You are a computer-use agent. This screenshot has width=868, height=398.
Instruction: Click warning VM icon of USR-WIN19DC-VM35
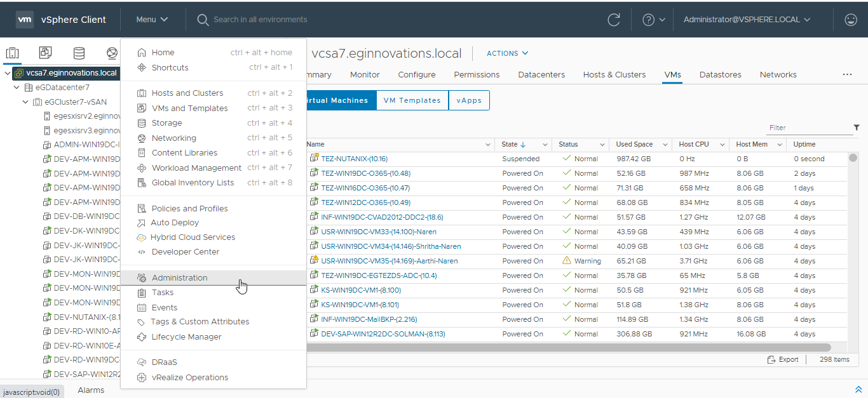[313, 261]
